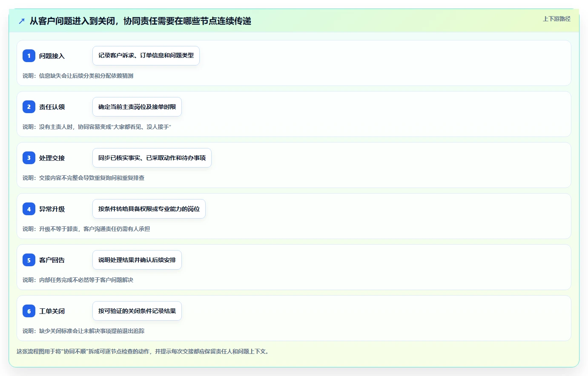Image resolution: width=588 pixels, height=376 pixels.
Task: Click the 上下游路径 tag at top right
Action: click(x=556, y=19)
